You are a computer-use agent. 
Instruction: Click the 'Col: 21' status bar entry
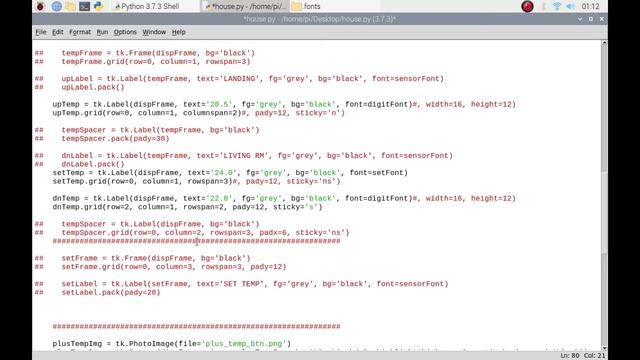pos(594,356)
